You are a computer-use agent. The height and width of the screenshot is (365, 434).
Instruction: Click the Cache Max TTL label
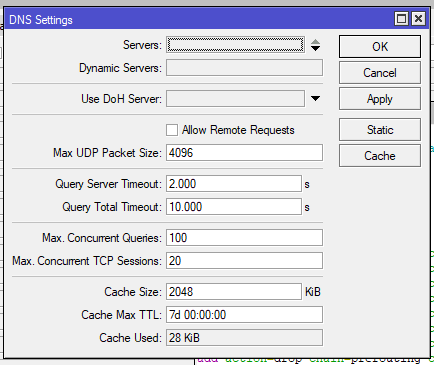[121, 315]
